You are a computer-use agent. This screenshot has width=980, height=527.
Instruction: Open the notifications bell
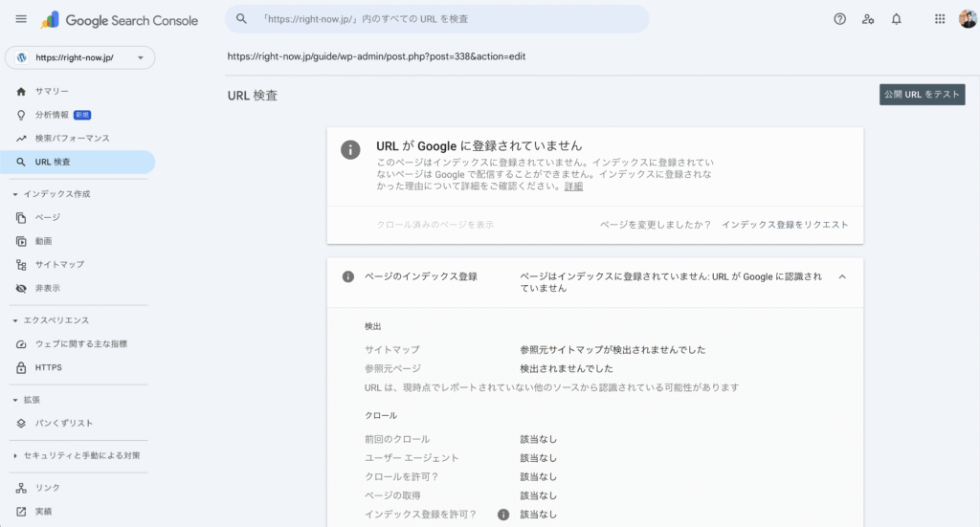[x=896, y=19]
